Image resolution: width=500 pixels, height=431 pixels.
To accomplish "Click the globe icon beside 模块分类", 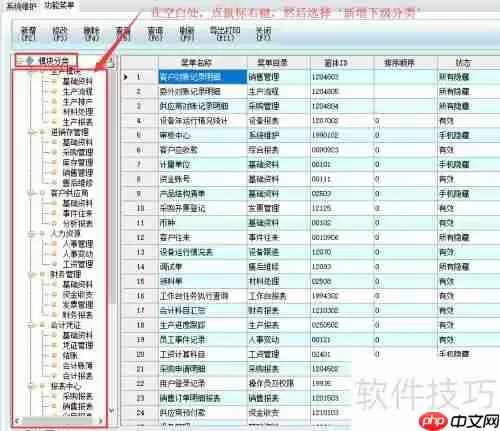I will tap(30, 61).
